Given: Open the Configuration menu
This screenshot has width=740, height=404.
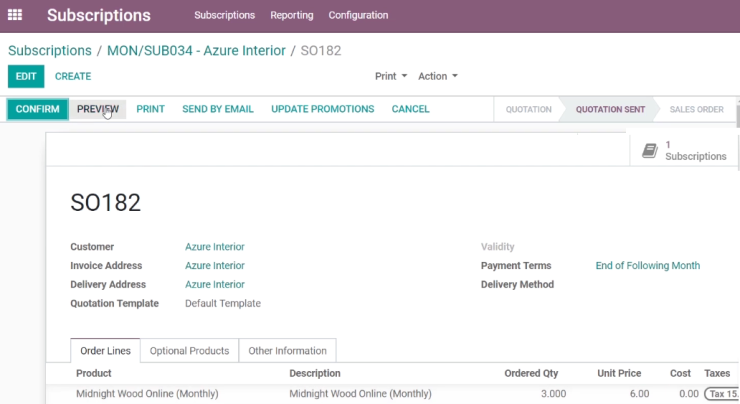Looking at the screenshot, I should click(358, 15).
